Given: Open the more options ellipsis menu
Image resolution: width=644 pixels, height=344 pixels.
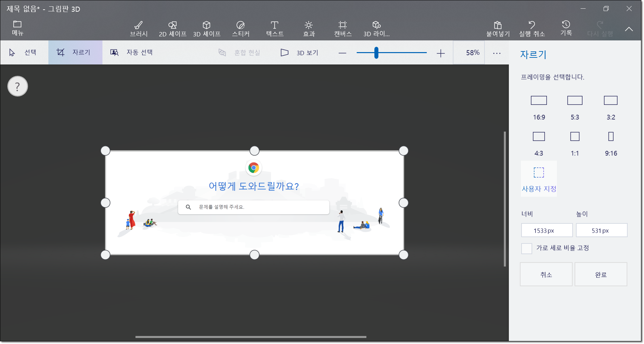Looking at the screenshot, I should pyautogui.click(x=497, y=53).
